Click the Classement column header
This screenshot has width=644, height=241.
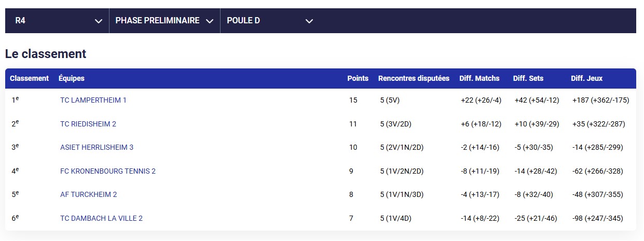click(29, 78)
